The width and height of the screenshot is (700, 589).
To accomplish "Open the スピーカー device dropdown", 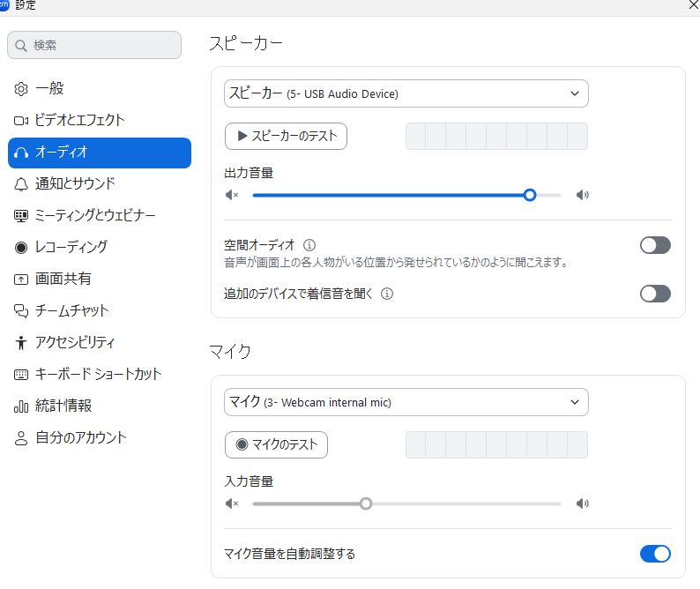I will click(x=406, y=93).
